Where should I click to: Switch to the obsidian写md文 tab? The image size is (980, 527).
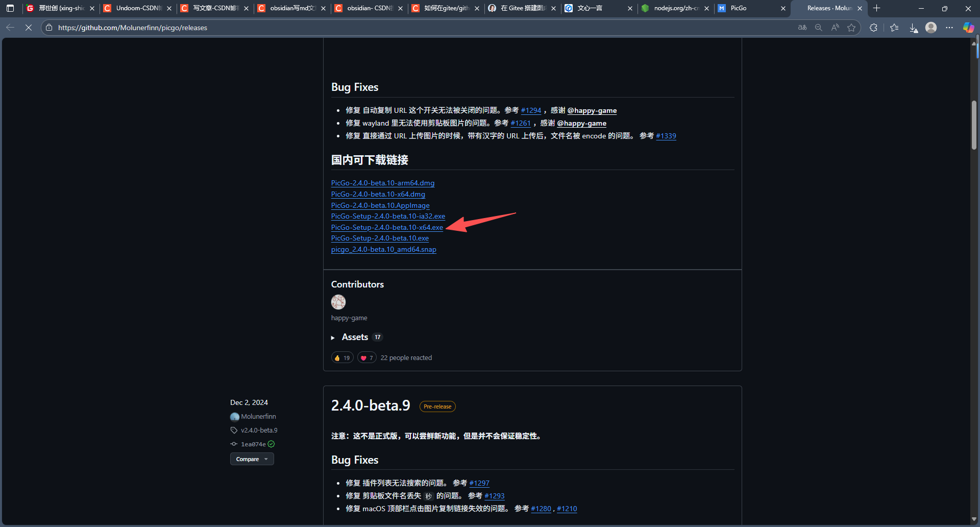[x=292, y=8]
